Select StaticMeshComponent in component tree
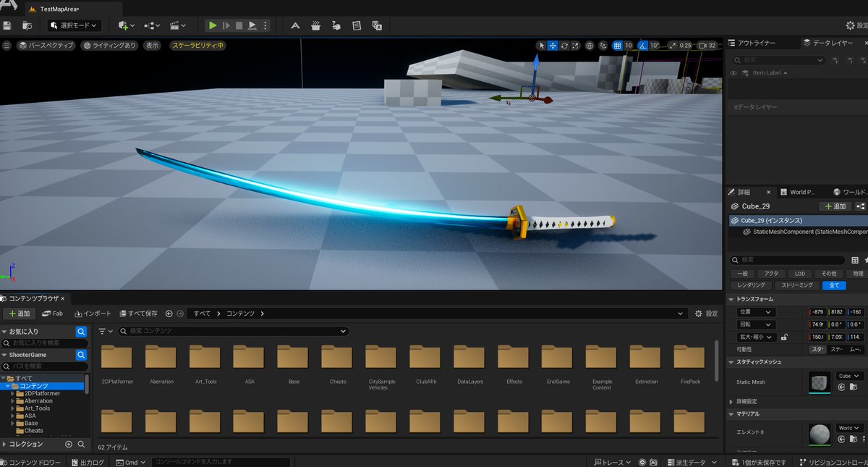Viewport: 868px width, 467px height. tap(805, 232)
